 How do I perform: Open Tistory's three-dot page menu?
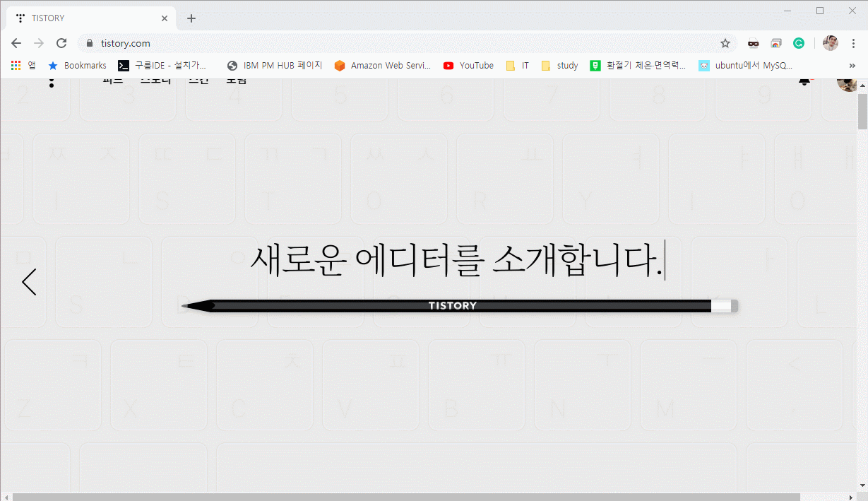(51, 83)
